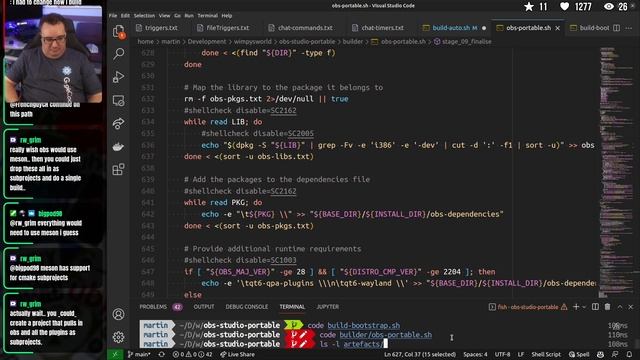
Task: Switch to chat-commands.txt editor tab
Action: [300, 28]
